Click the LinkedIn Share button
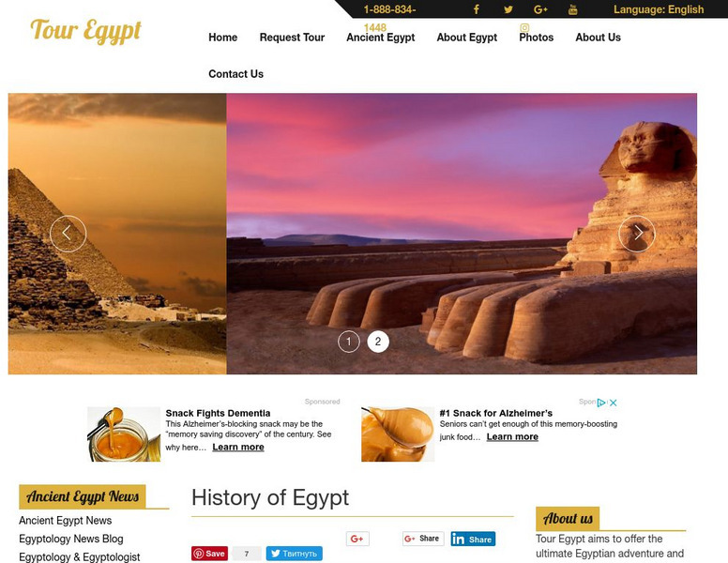Screen dimensions: 728x563 473,539
